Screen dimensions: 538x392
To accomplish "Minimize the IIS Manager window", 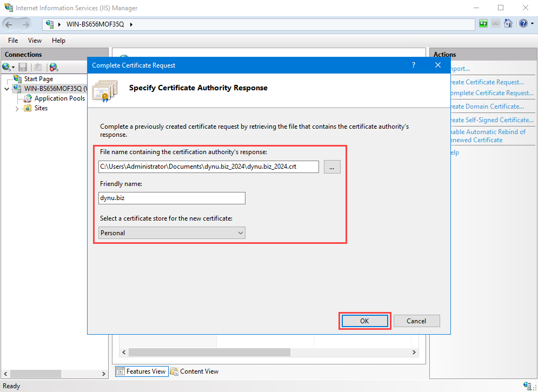I will [x=476, y=8].
